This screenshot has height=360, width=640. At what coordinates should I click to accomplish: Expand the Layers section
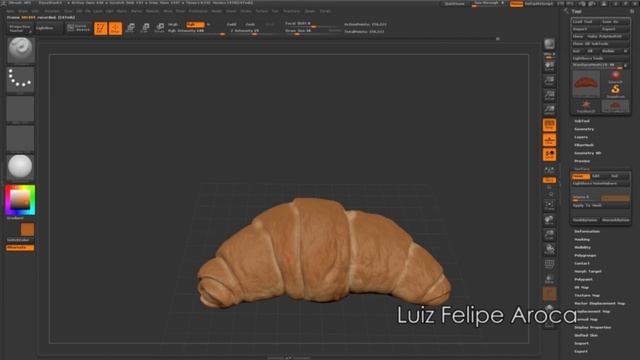(581, 137)
